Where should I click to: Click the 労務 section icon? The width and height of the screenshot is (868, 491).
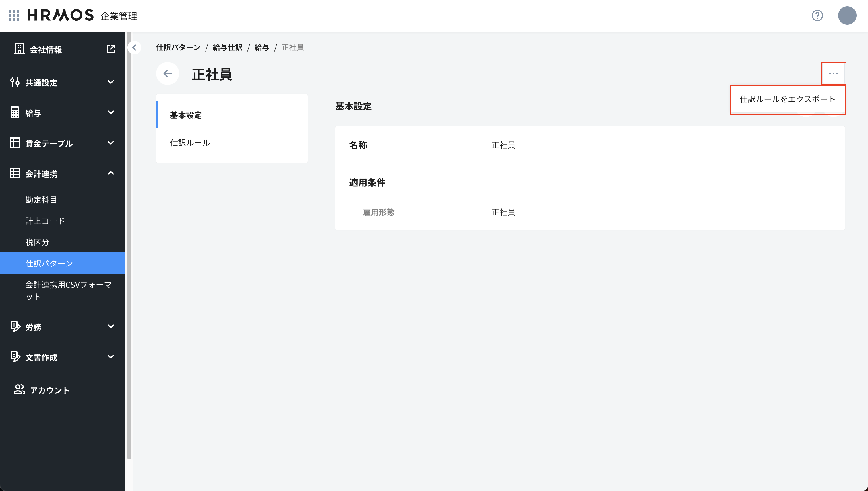(x=15, y=326)
